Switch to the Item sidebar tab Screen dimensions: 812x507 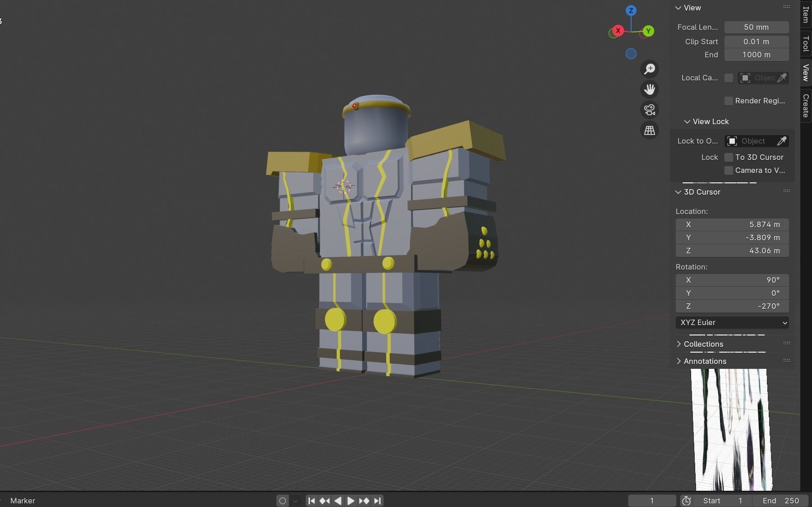[x=806, y=14]
